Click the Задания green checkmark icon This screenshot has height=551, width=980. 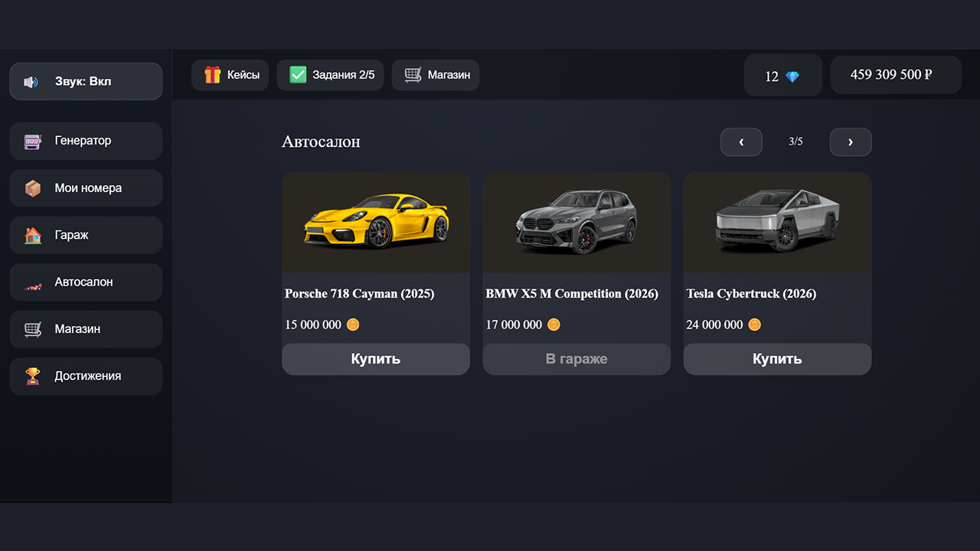point(298,75)
